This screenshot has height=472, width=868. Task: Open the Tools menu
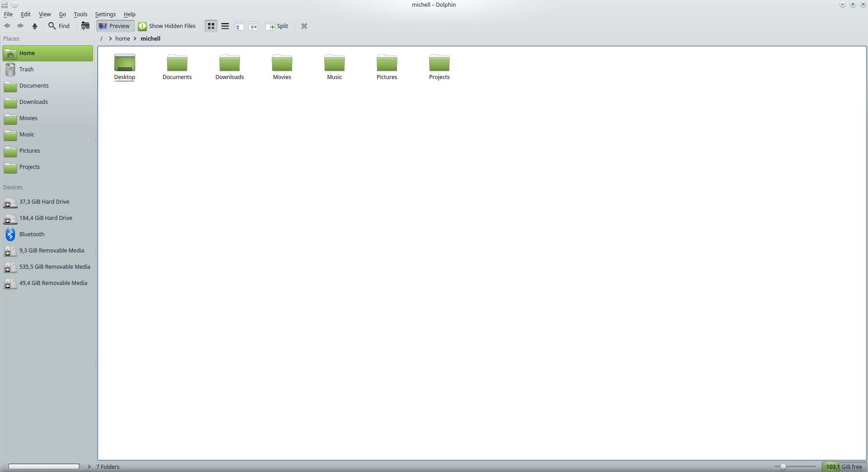tap(80, 14)
